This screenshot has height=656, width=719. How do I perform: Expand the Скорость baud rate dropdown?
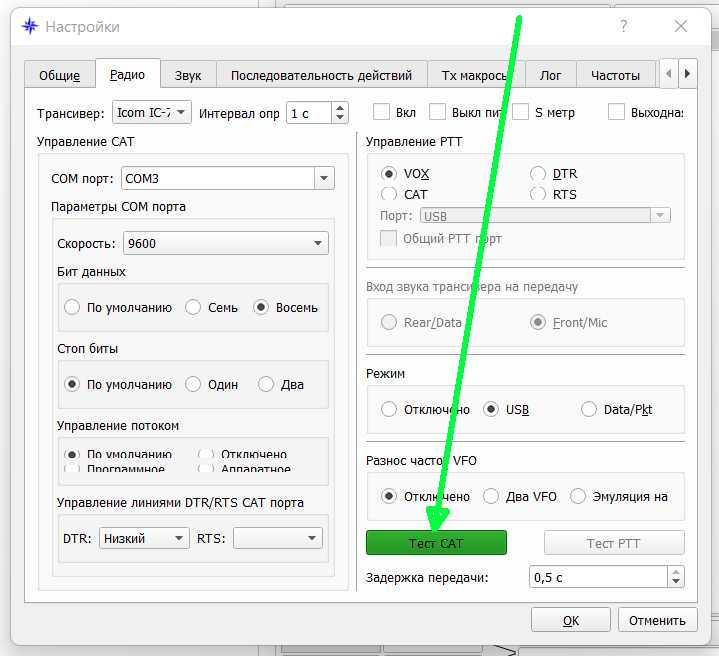pos(318,243)
